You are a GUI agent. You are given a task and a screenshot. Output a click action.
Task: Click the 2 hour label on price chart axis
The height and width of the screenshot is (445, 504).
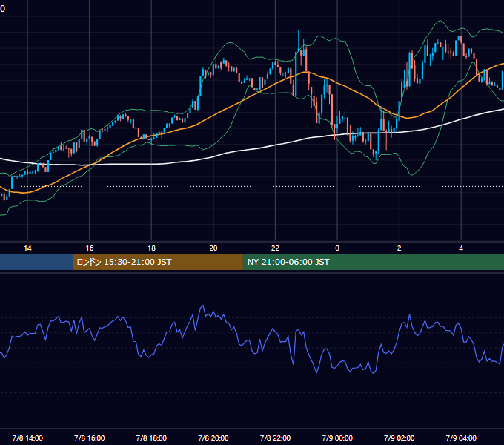point(399,248)
